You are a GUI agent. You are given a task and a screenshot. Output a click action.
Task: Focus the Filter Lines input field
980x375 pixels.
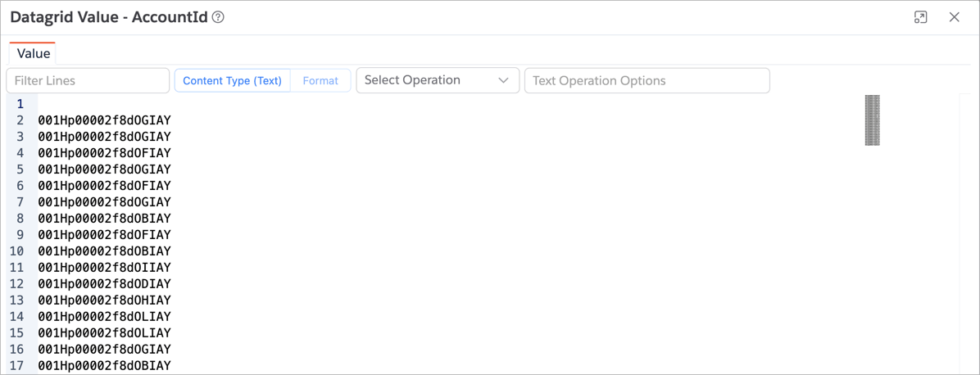(x=88, y=80)
